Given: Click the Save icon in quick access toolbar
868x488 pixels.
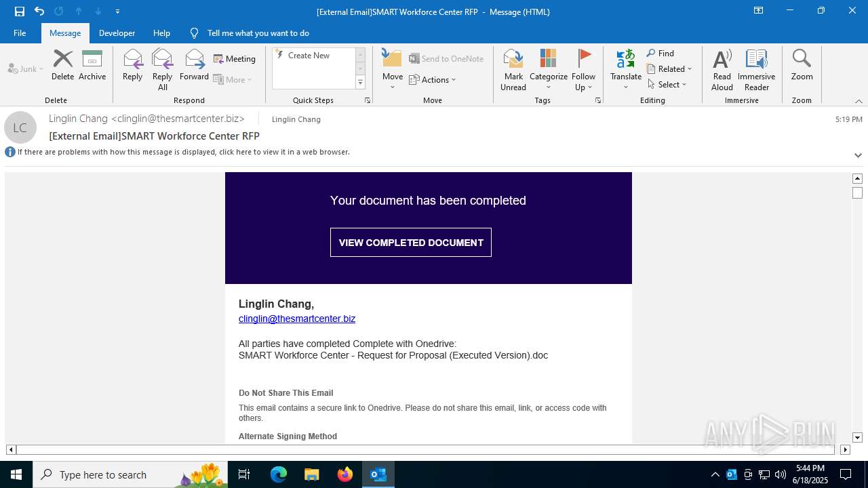Looking at the screenshot, I should click(x=20, y=12).
